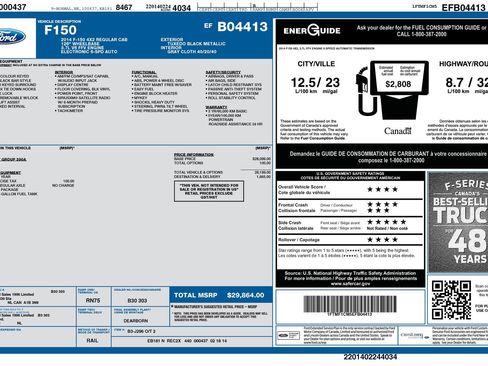Screen dimensions: 488x366
Task: Click the '$2,808' annual fuel cost
Action: coord(398,84)
